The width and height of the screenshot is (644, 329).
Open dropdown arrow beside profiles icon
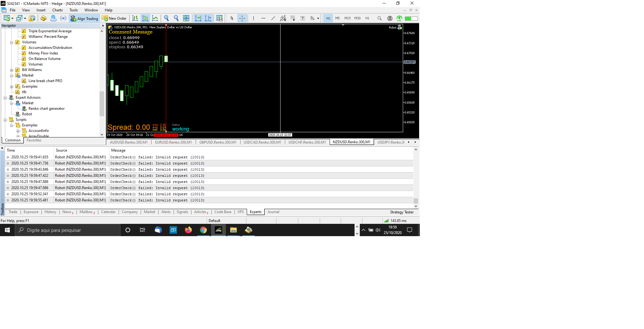(25, 18)
